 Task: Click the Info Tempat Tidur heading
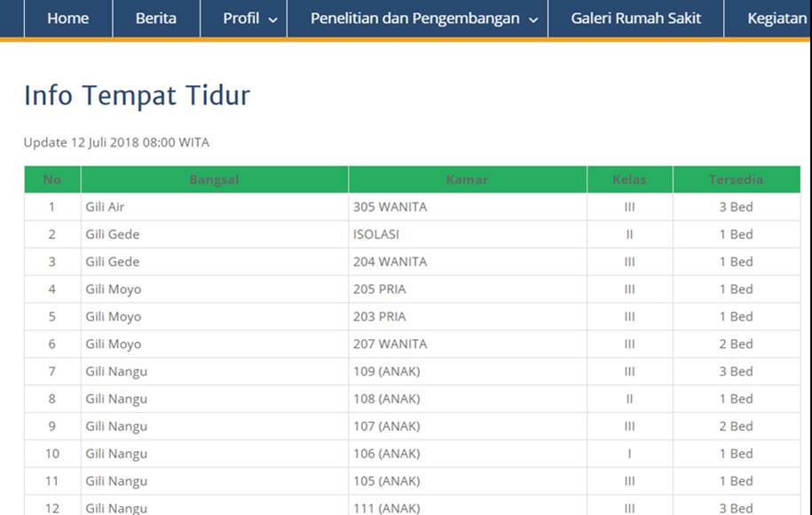pyautogui.click(x=137, y=95)
